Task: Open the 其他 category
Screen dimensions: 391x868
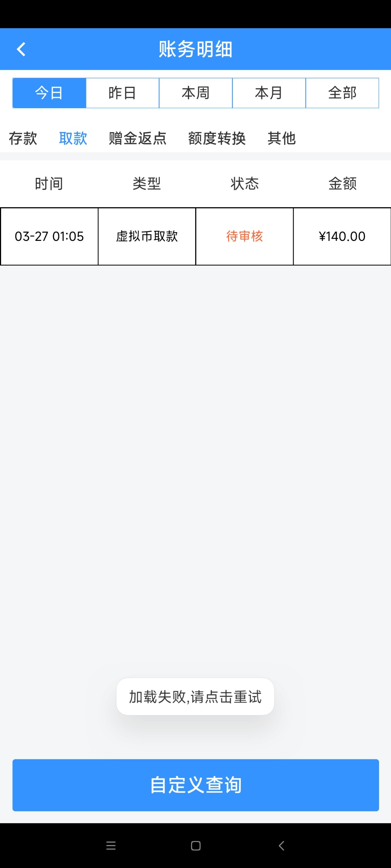Action: [x=282, y=138]
